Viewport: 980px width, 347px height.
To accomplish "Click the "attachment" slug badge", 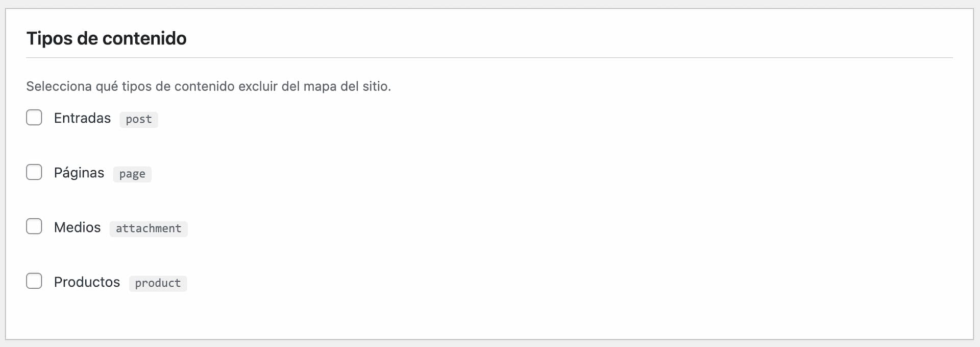I will [x=149, y=228].
